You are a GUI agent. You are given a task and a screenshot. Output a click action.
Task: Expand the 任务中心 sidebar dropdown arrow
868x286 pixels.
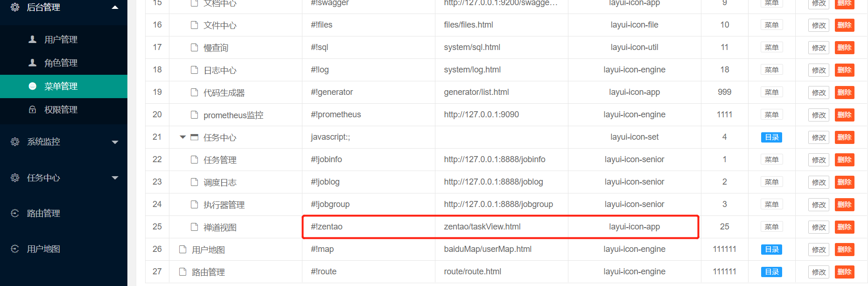coord(115,178)
